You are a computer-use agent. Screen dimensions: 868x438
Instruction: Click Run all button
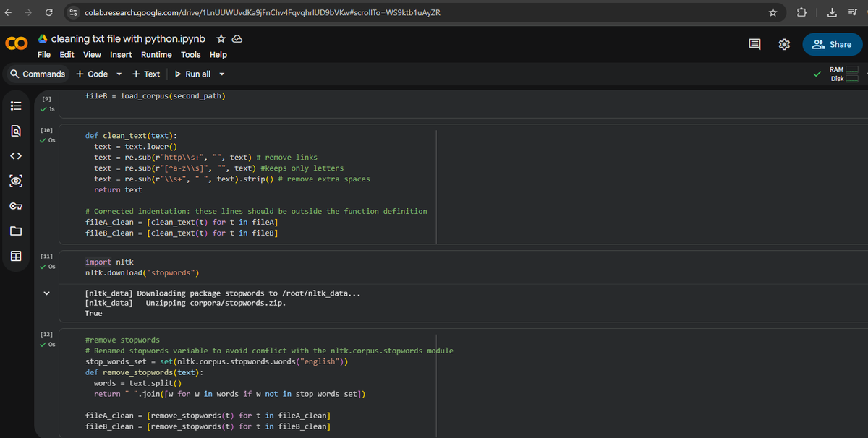pos(192,74)
